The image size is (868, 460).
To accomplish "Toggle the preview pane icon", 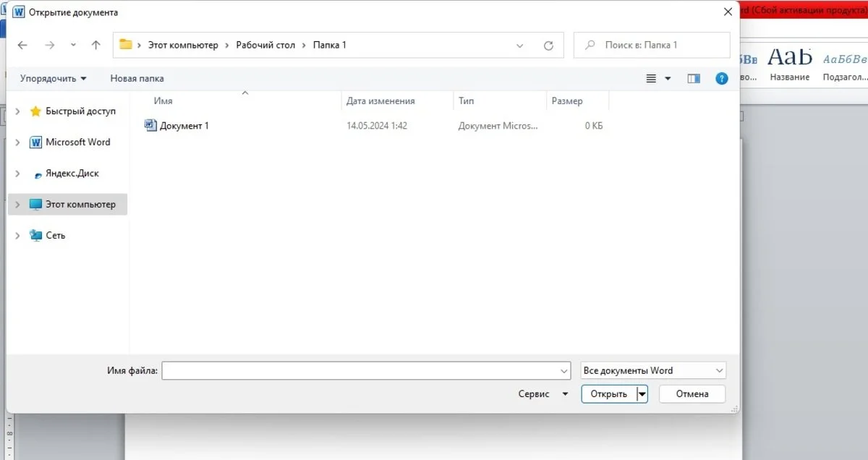I will pyautogui.click(x=694, y=78).
